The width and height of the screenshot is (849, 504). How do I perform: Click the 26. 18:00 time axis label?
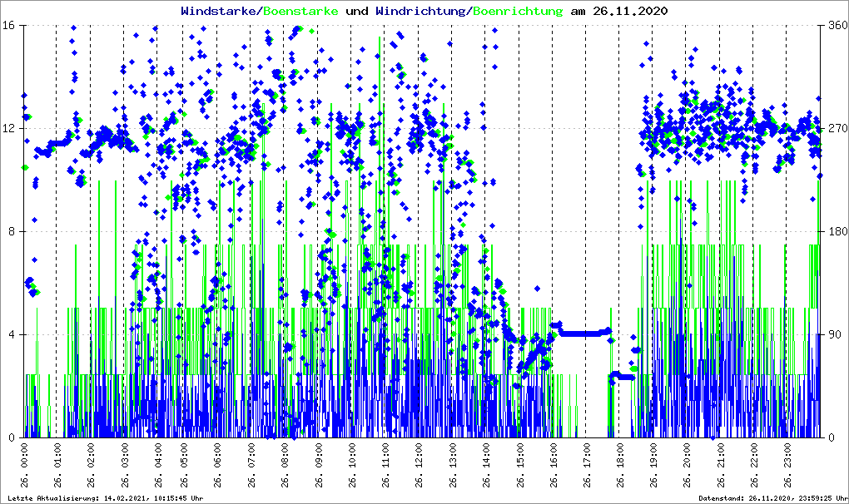click(x=620, y=465)
